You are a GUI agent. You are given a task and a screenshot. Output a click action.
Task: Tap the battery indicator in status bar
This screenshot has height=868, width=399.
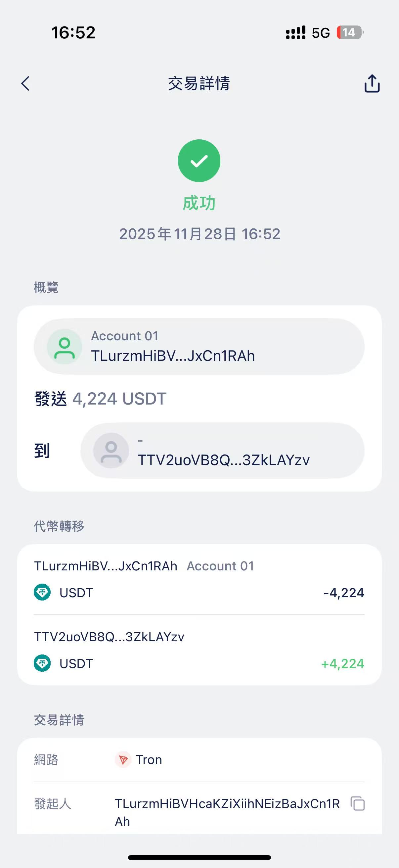click(350, 33)
